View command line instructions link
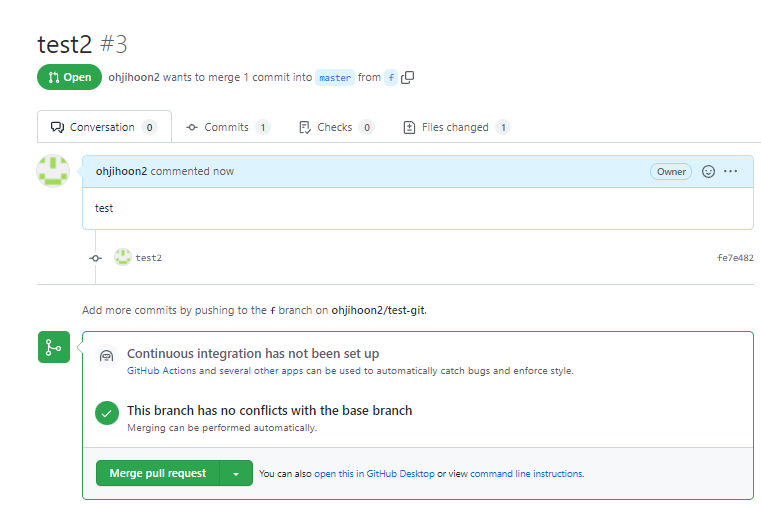Screen dimensions: 761x505 pos(527,473)
